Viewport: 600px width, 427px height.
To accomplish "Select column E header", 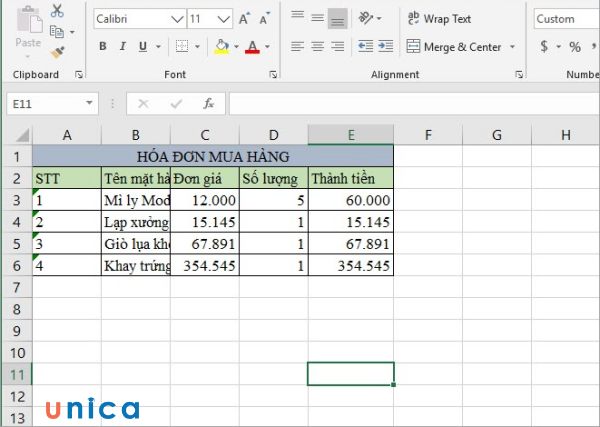I will [x=351, y=135].
